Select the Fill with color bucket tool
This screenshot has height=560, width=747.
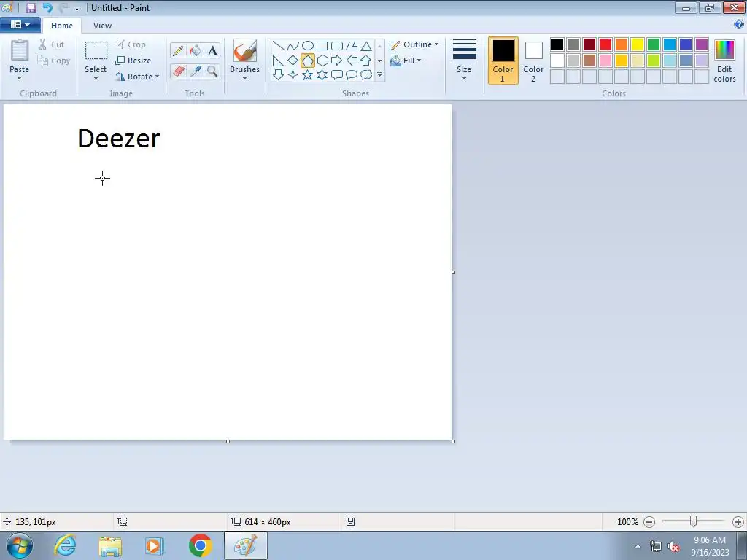pyautogui.click(x=196, y=50)
